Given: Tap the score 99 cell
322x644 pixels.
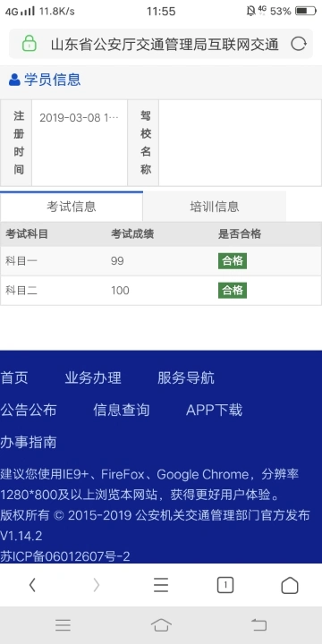Looking at the screenshot, I should (117, 261).
